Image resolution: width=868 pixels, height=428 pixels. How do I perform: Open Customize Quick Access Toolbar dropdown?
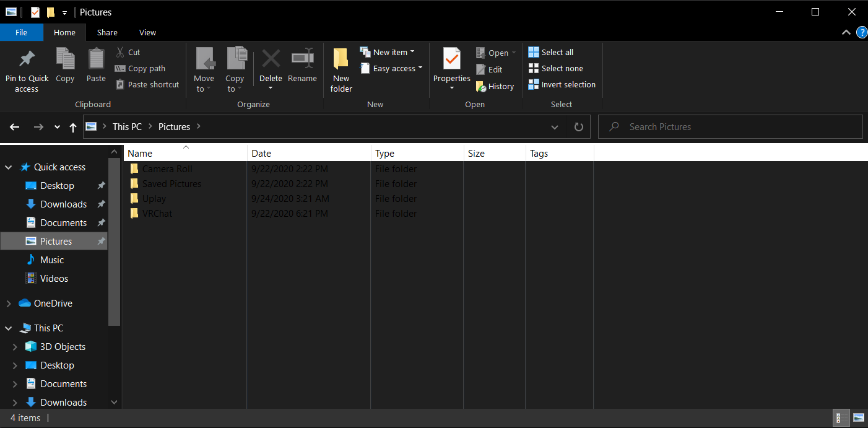[x=64, y=12]
